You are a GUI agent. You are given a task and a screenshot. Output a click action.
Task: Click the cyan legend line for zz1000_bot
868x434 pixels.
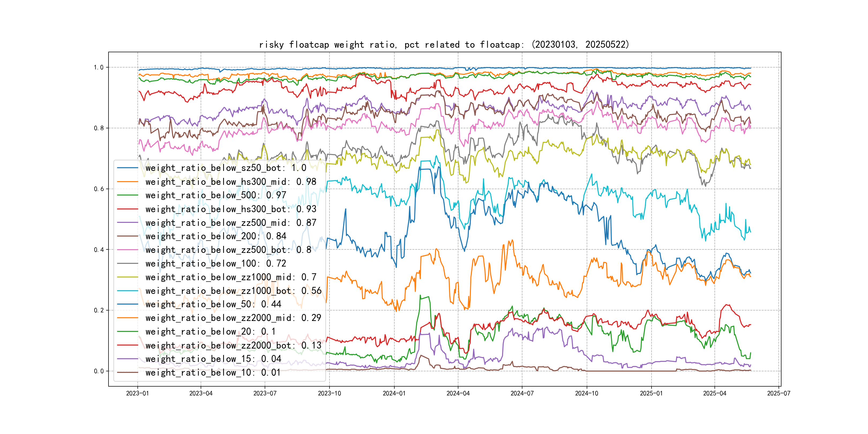tap(127, 291)
